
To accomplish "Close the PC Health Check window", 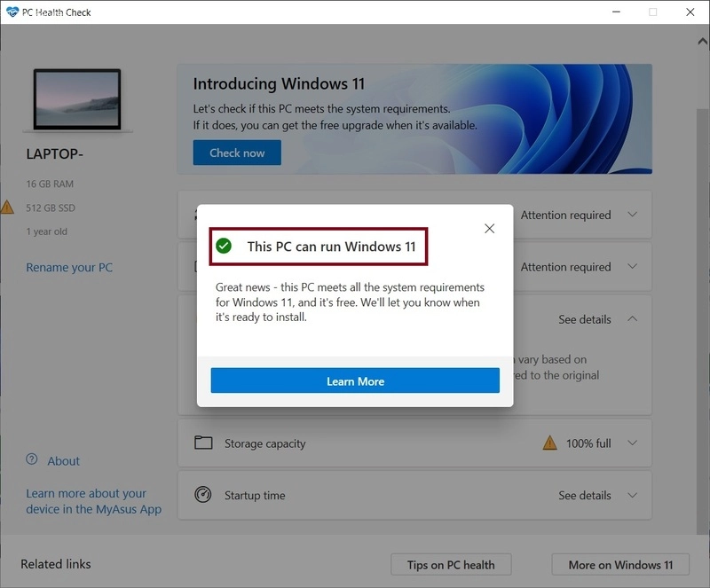I will tap(690, 12).
